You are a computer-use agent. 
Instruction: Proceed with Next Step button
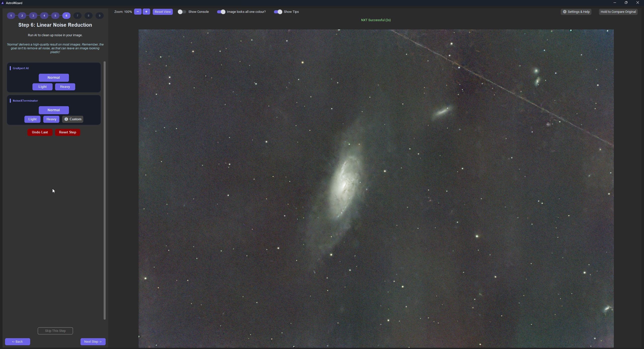coord(93,342)
